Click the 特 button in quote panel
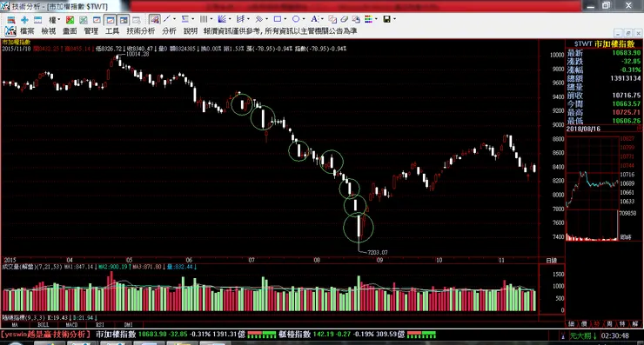 click(622, 323)
